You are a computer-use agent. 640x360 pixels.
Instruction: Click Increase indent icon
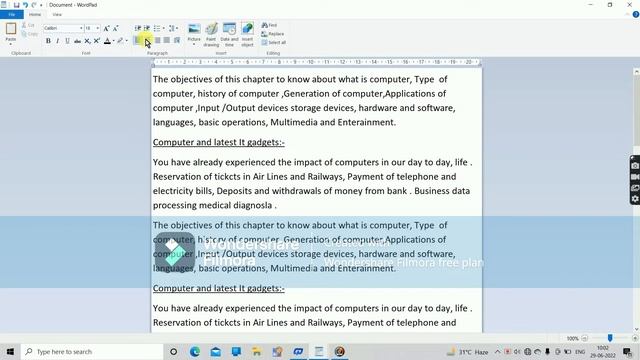[147, 28]
